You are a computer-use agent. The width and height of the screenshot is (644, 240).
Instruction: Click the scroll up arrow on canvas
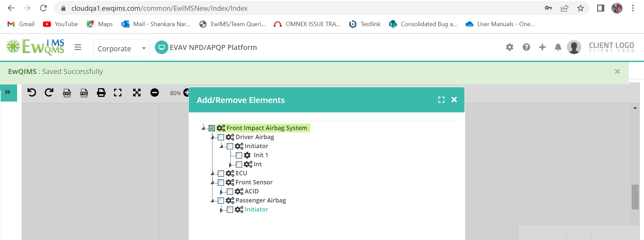coord(635,108)
